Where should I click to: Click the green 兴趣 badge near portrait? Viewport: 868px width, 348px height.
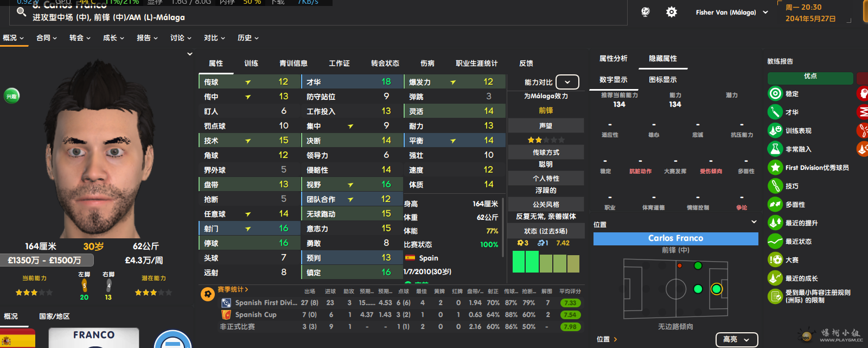pyautogui.click(x=11, y=96)
